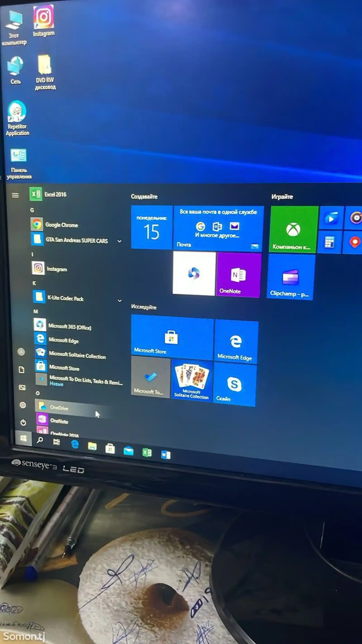Image resolution: width=362 pixels, height=644 pixels.
Task: Launch Edge from the taskbar
Action: [x=75, y=444]
